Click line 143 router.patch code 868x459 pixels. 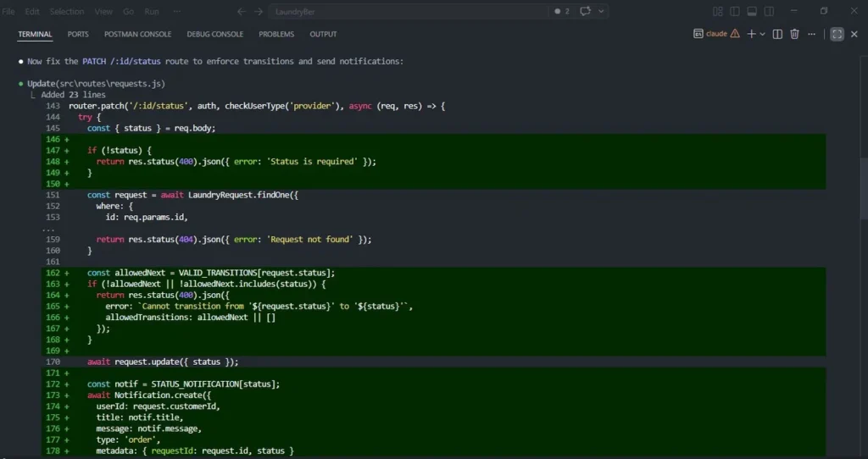click(257, 106)
